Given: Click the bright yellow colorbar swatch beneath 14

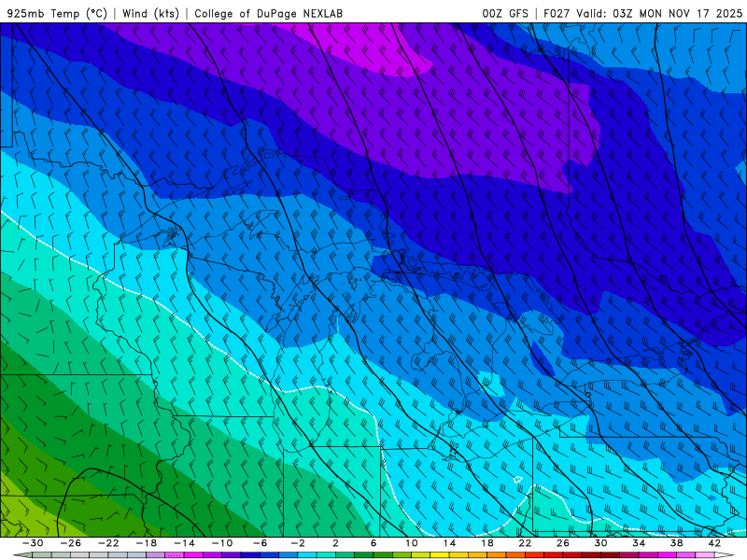Looking at the screenshot, I should [x=440, y=555].
